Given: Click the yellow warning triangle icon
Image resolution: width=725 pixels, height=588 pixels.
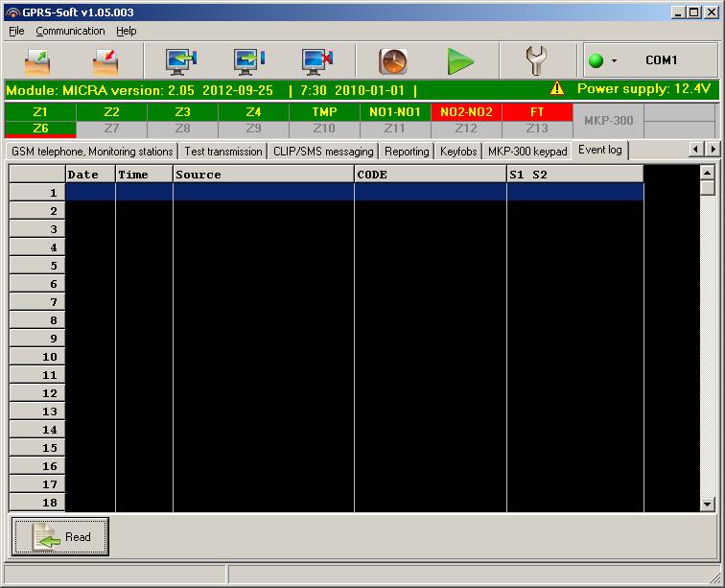Looking at the screenshot, I should pos(557,88).
